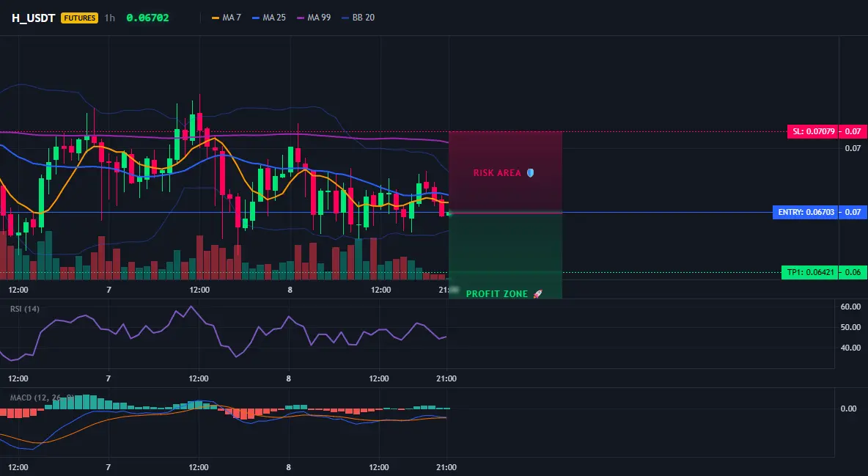Click the current price 0.06702
Screen dimensions: 868x476
click(x=147, y=18)
